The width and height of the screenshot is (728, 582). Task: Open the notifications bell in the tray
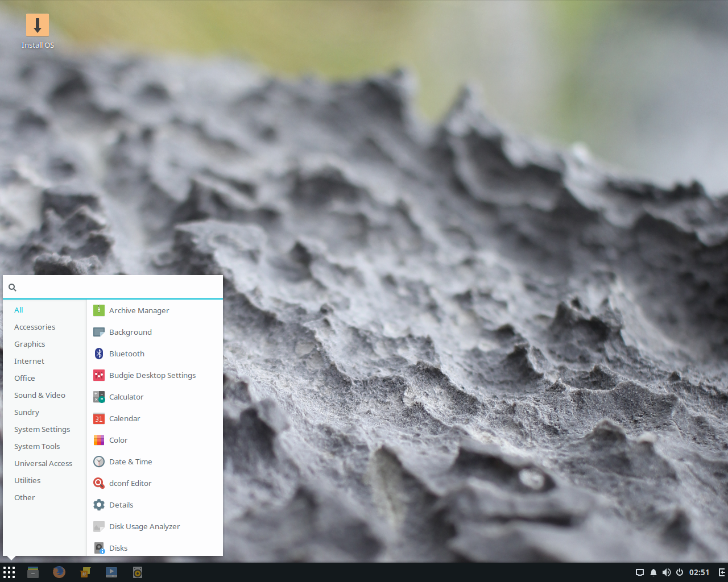point(653,572)
